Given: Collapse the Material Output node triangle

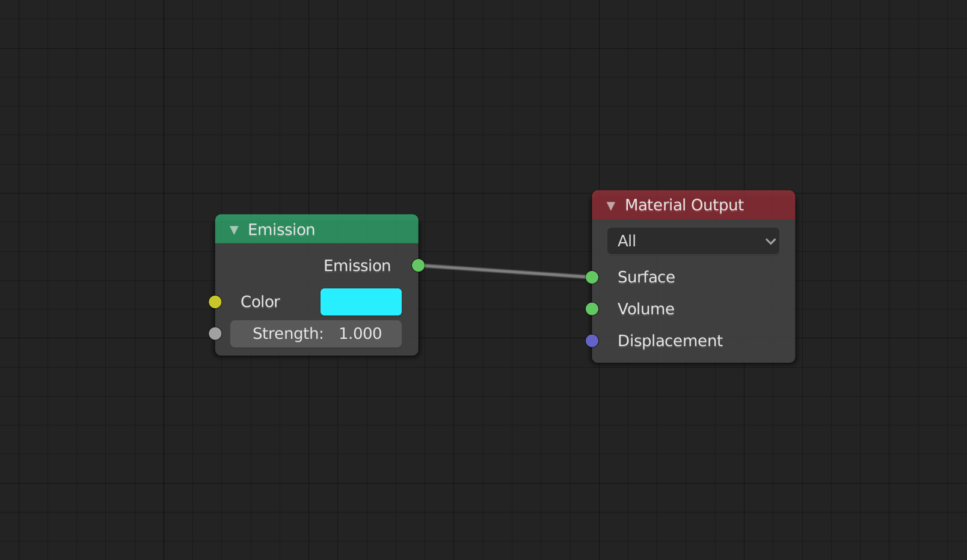Looking at the screenshot, I should coord(611,206).
